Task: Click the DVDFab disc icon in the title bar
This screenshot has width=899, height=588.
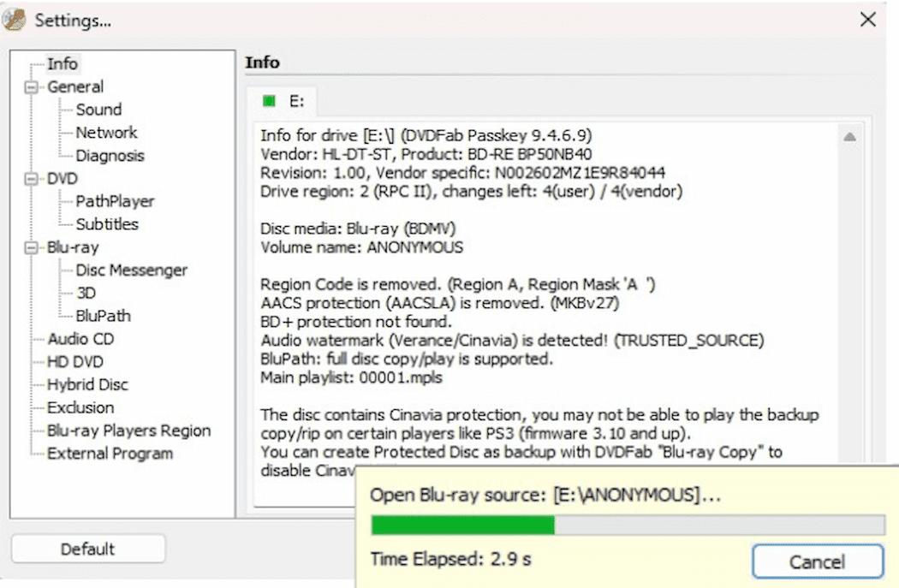Action: (x=14, y=18)
